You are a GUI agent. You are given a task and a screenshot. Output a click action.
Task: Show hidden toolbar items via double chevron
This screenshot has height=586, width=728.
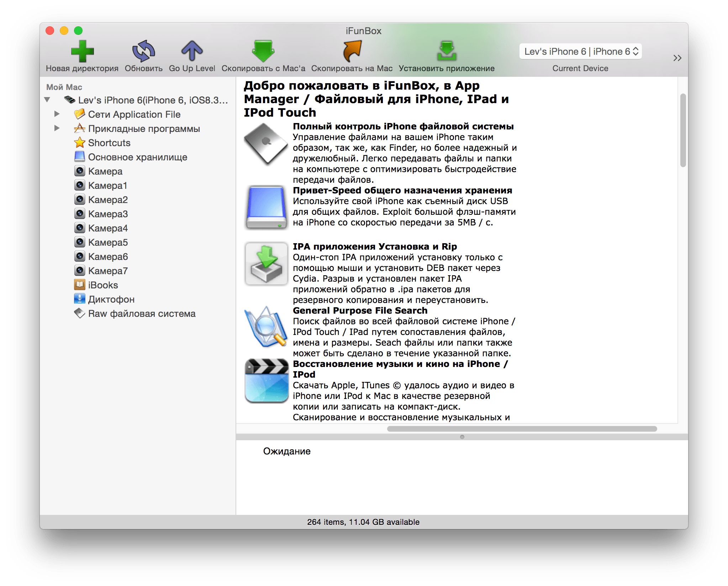tap(677, 58)
